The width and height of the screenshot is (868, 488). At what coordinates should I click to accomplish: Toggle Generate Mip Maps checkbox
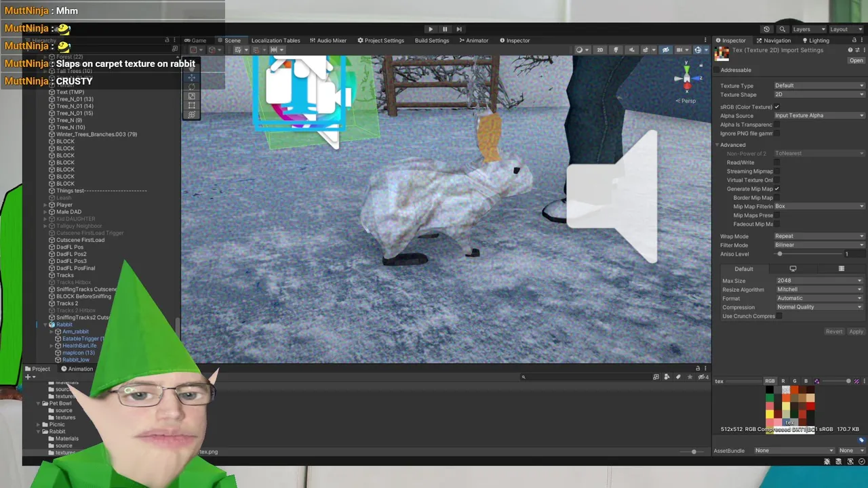coord(777,188)
